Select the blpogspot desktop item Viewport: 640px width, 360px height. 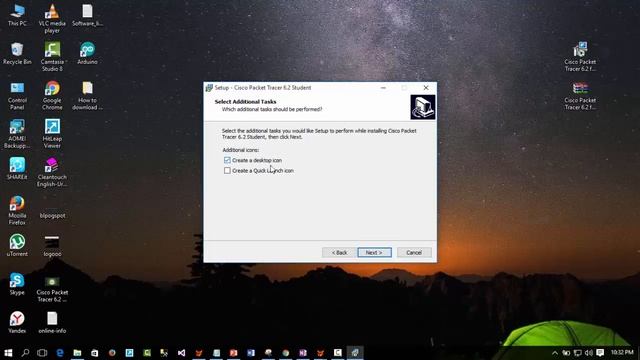click(x=52, y=215)
